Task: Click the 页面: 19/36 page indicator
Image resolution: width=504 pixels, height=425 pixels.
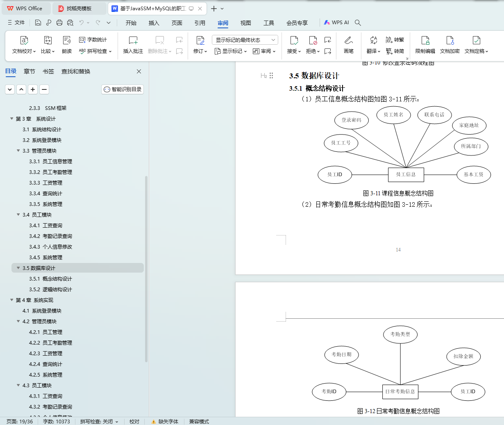Action: [x=20, y=421]
